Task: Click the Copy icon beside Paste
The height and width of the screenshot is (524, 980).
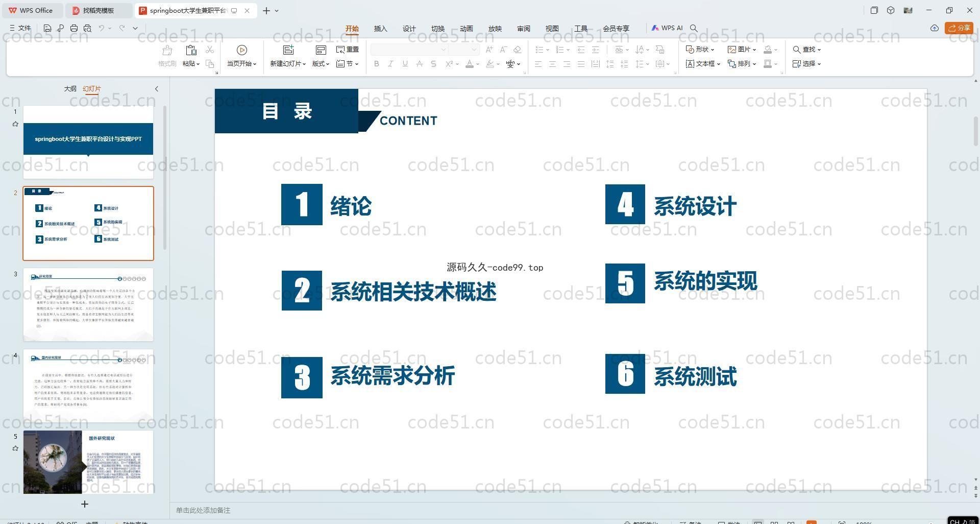Action: pos(210,64)
